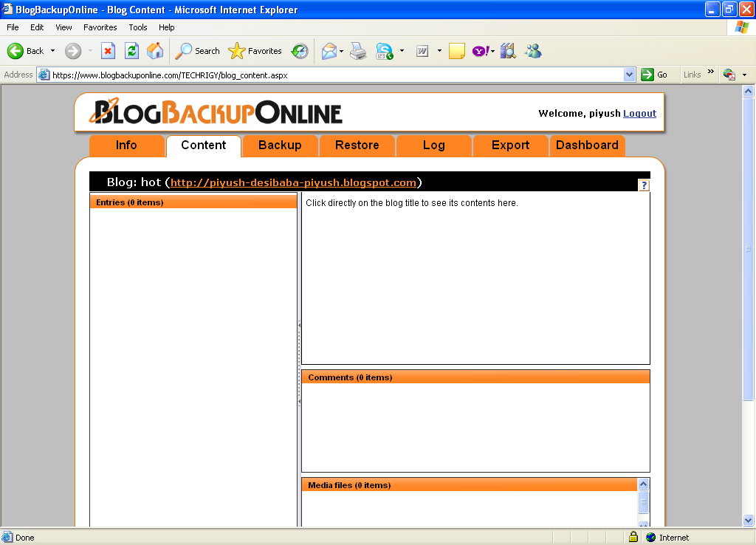Expand the Mail button dropdown arrow
The height and width of the screenshot is (545, 756).
click(x=341, y=51)
